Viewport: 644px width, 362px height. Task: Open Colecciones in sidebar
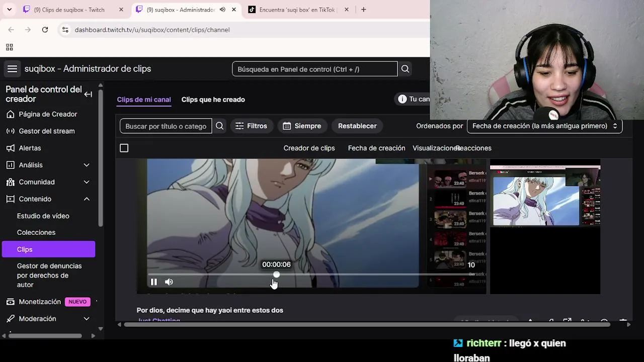[36, 232]
